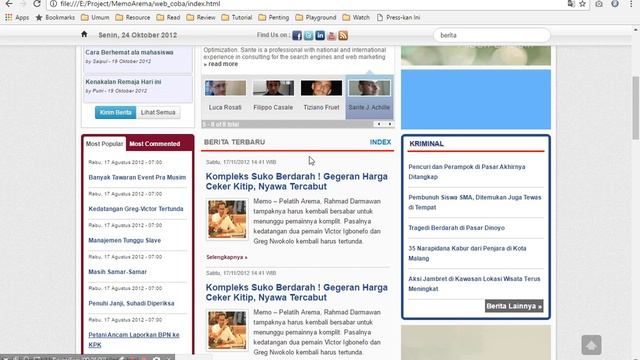The height and width of the screenshot is (360, 640).
Task: Open the Playground bookmarks folder
Action: point(316,18)
